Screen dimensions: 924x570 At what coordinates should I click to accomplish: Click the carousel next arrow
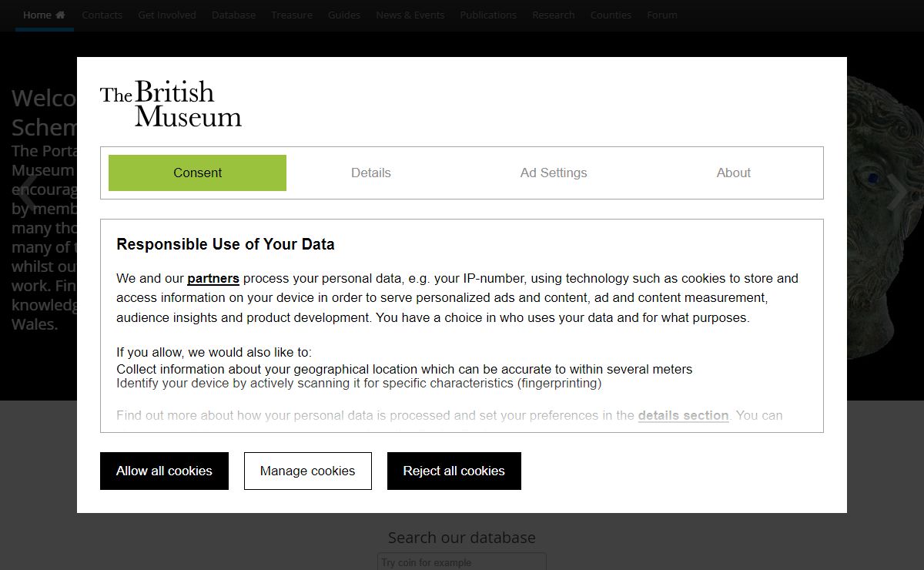tap(896, 193)
